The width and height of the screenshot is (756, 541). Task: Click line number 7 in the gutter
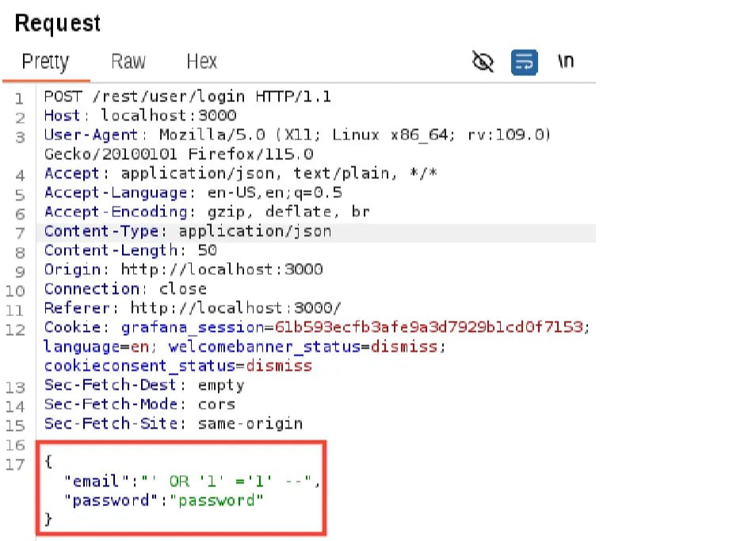click(x=20, y=233)
